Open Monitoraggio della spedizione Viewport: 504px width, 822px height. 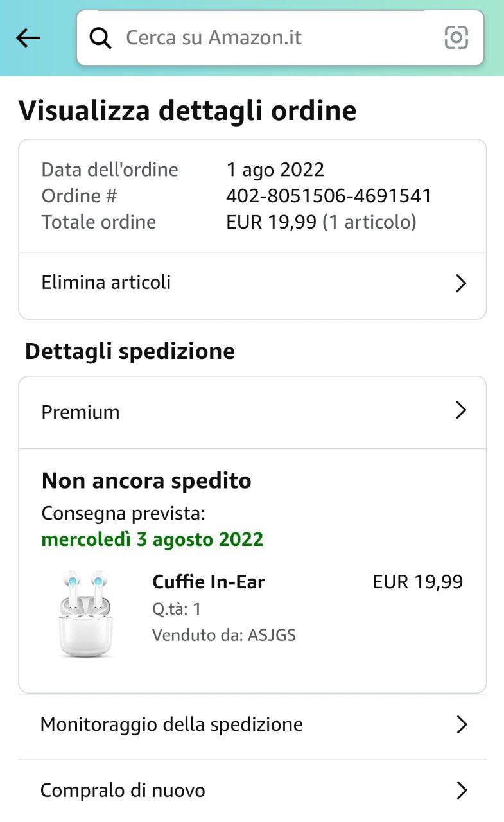(x=172, y=725)
